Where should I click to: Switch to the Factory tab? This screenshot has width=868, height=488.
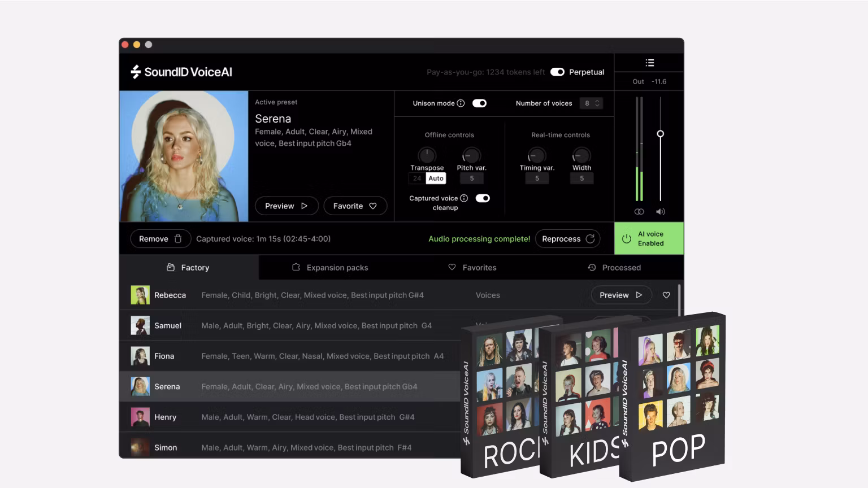tap(189, 268)
